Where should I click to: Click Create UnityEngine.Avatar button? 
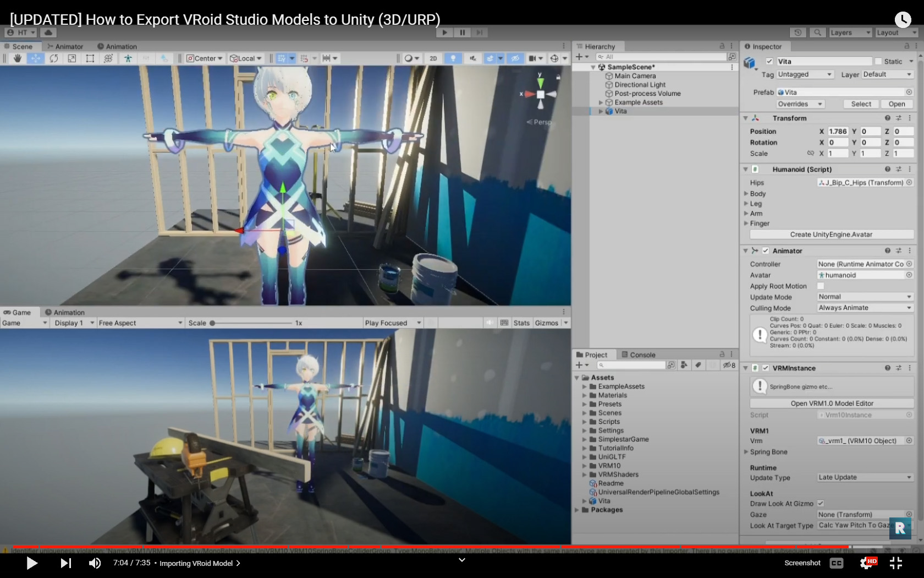pos(831,235)
